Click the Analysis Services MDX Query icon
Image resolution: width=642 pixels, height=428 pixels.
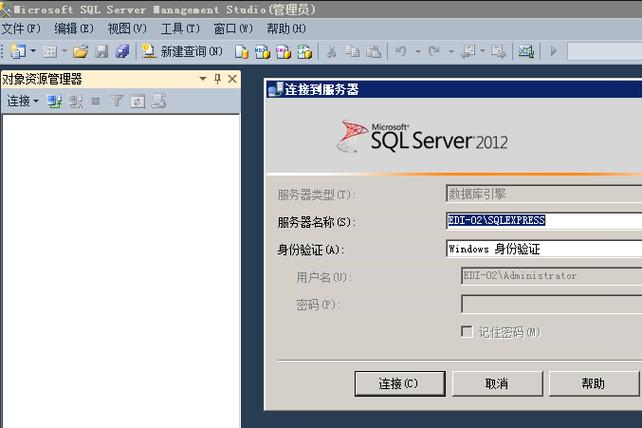[262, 52]
